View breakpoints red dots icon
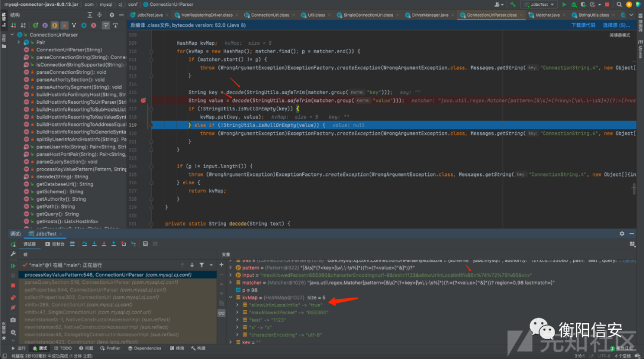644x359 pixels. [13, 297]
